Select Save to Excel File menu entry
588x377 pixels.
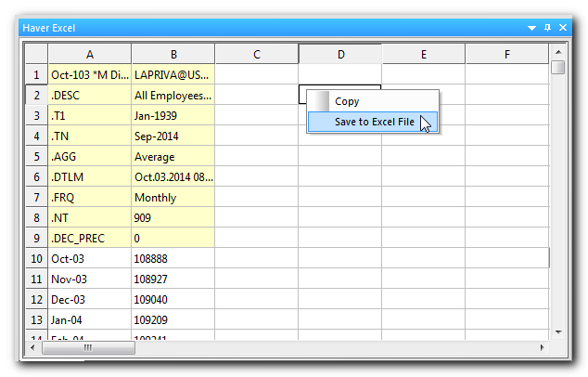pos(373,122)
